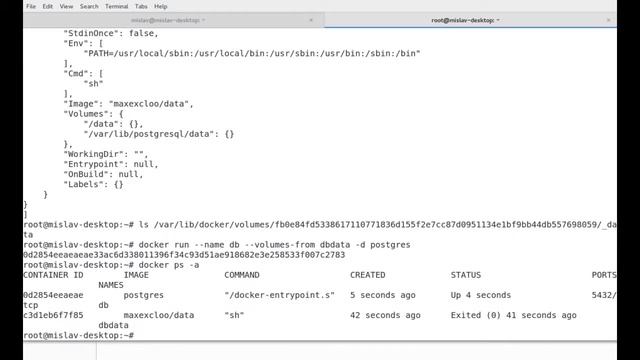640x360 pixels.
Task: Click the "/data": {} volume entry
Action: [x=113, y=124]
